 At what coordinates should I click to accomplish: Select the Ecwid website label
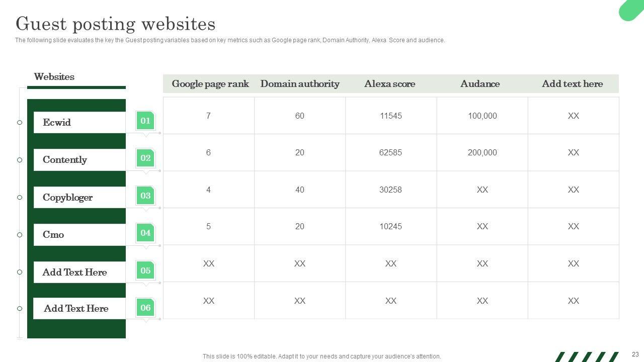[x=79, y=122]
